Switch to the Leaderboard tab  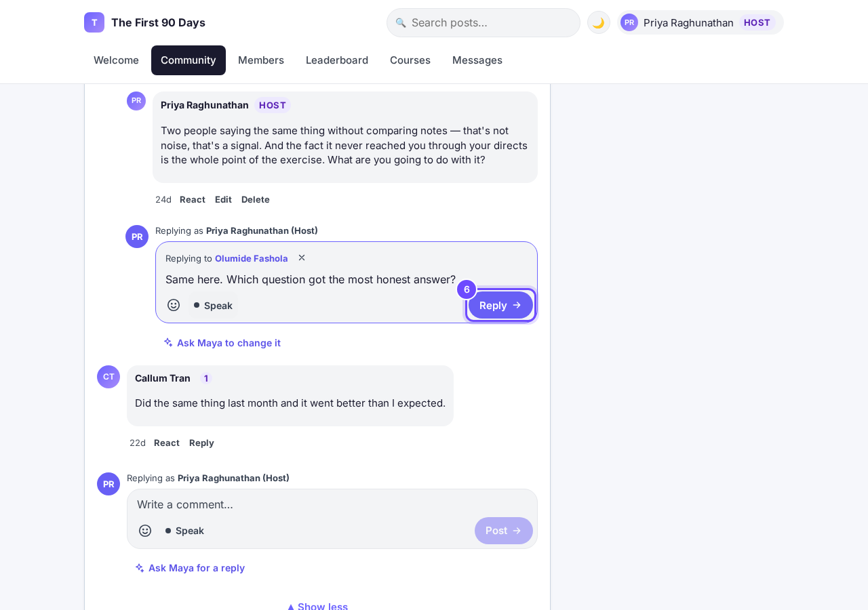click(337, 60)
